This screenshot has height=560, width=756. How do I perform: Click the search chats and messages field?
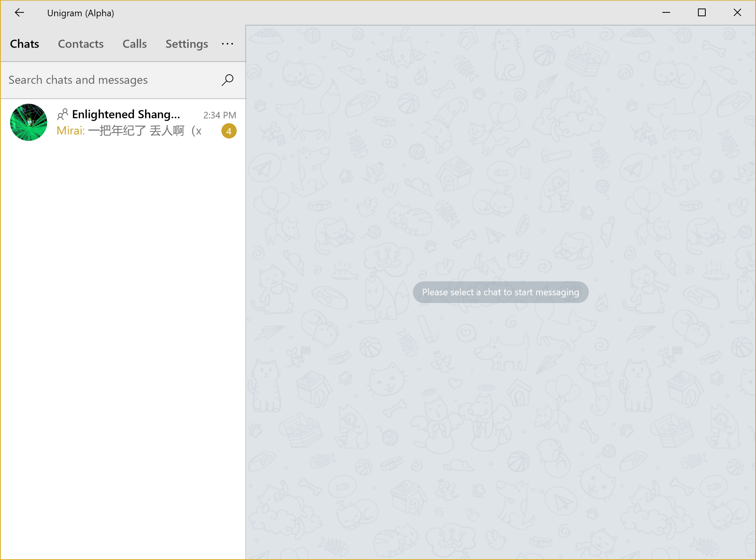pos(97,80)
